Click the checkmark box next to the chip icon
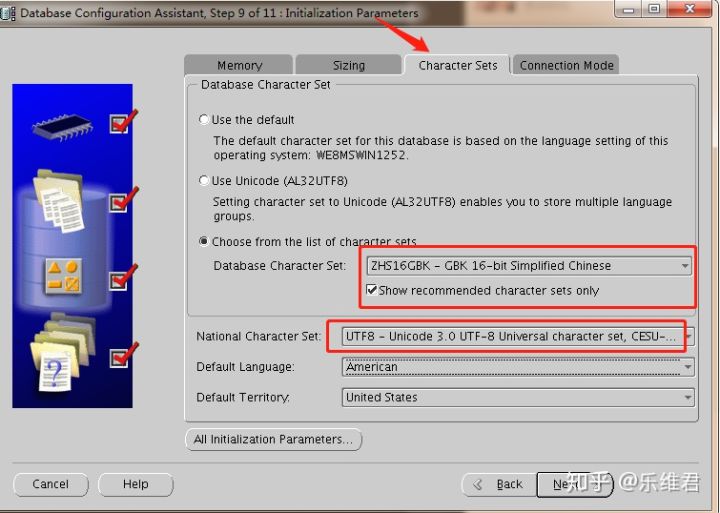This screenshot has width=720, height=513. coord(119,124)
